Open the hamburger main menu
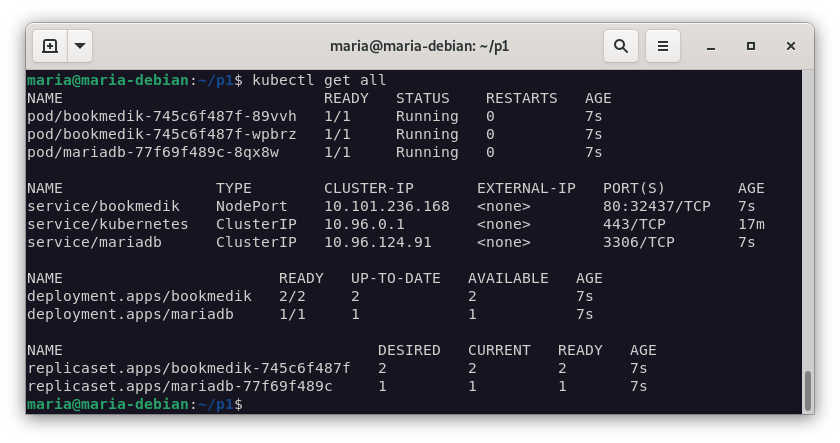 pyautogui.click(x=662, y=46)
